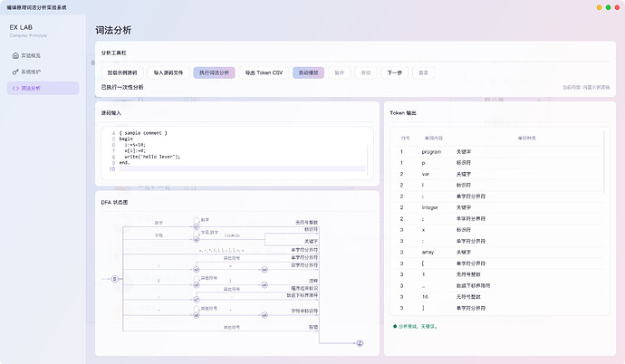
Task: Select the token row with content "p"
Action: (500, 163)
